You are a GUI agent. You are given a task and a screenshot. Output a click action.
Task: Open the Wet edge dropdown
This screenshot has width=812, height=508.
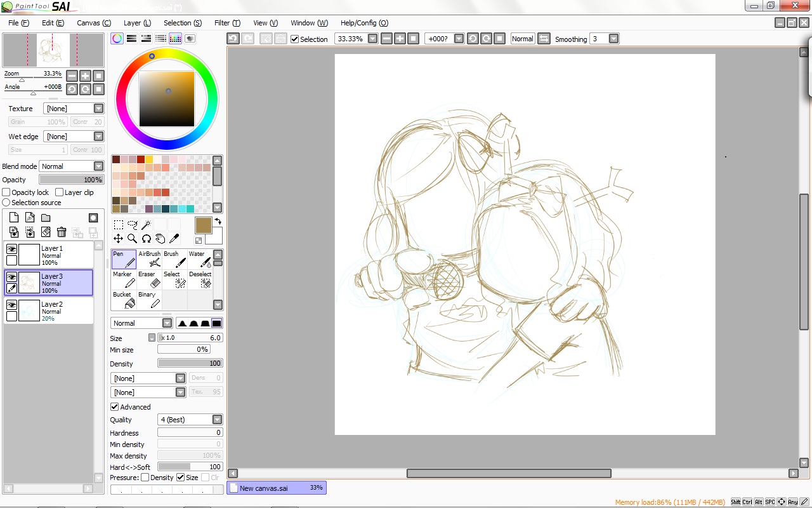coord(74,137)
